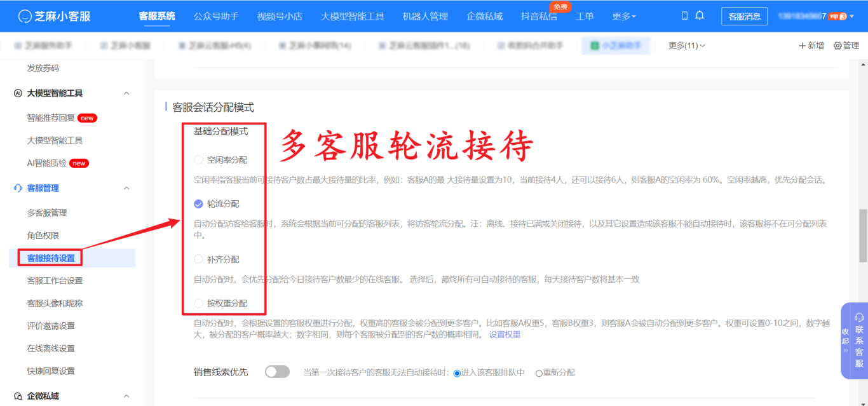This screenshot has width=868, height=406.
Task: Open the 设置权重 link
Action: [x=506, y=334]
